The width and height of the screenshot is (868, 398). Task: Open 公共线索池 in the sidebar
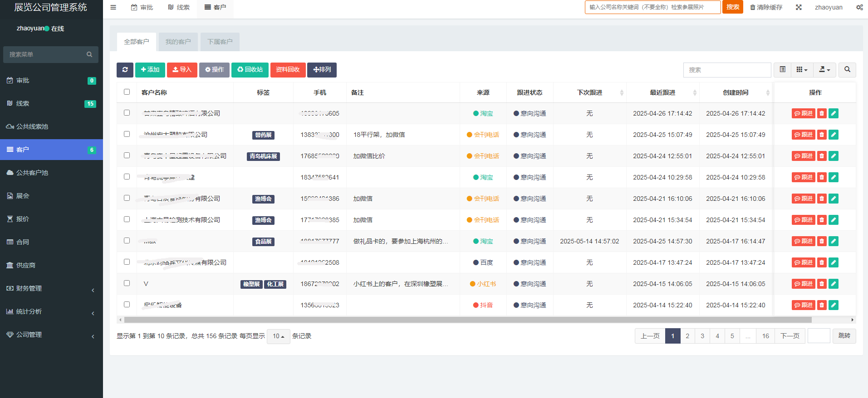point(32,126)
